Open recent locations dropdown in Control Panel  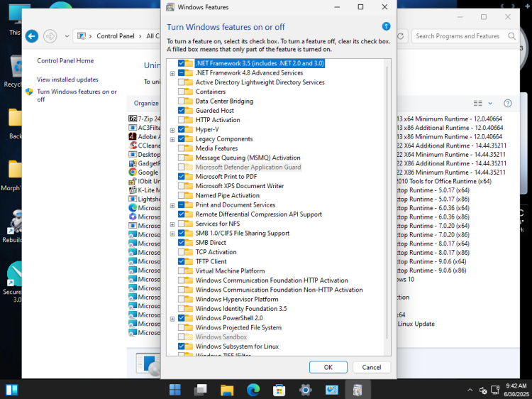[x=67, y=36]
